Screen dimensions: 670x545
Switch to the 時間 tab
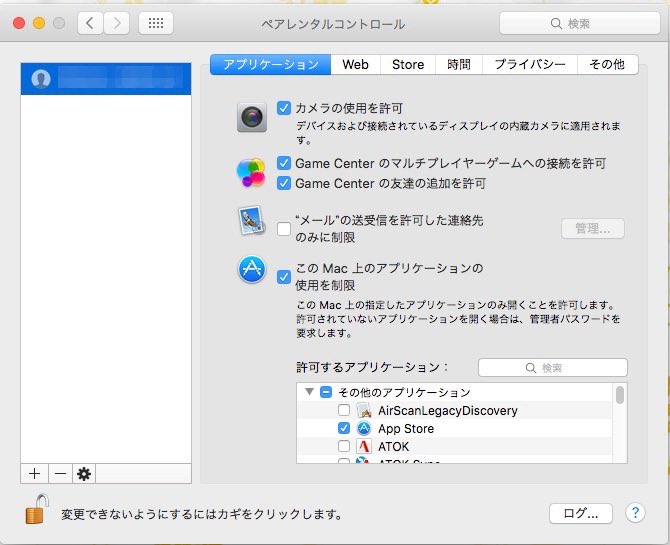click(459, 65)
